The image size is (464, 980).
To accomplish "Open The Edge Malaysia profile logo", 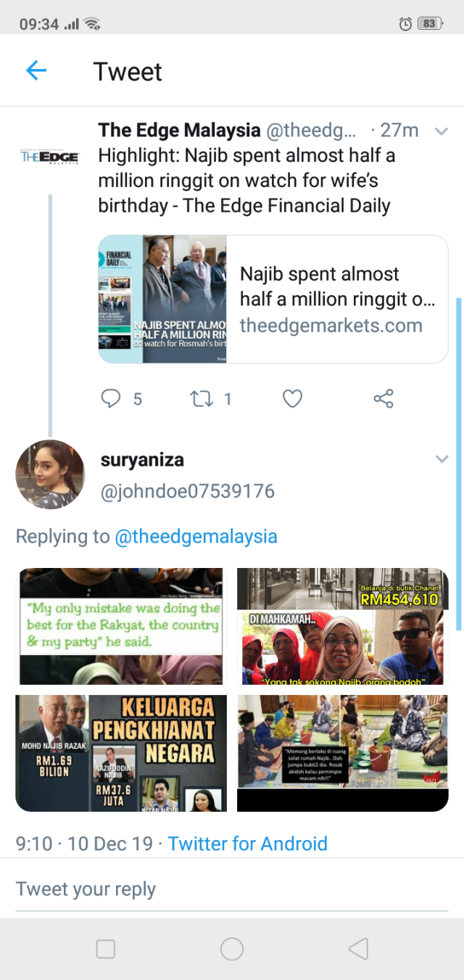I will click(49, 157).
